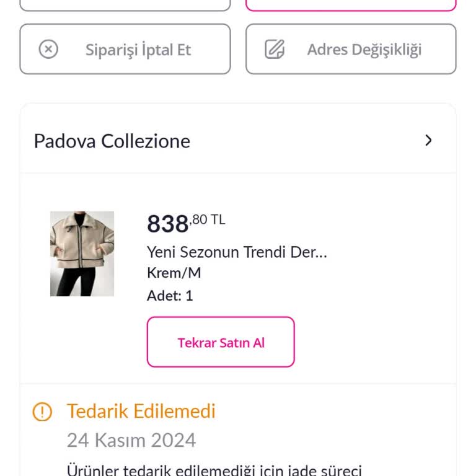Expand Padova Collezione with chevron arrow

coord(428,141)
